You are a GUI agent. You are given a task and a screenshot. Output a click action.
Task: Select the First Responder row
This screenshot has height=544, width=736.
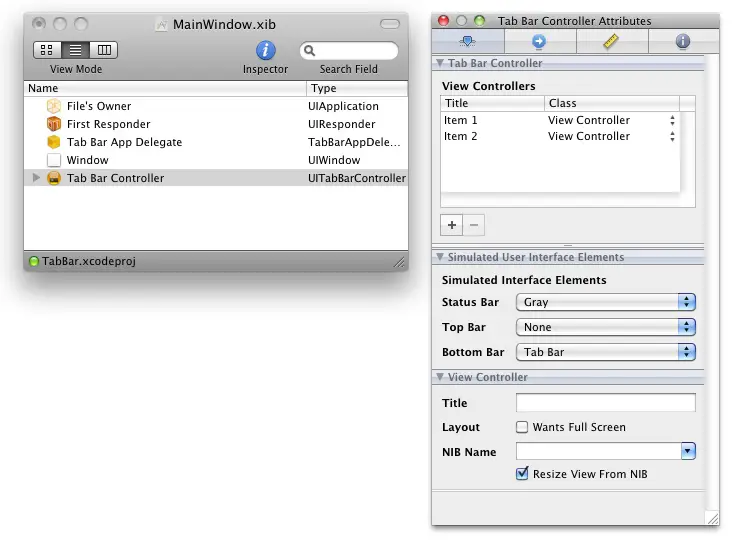pyautogui.click(x=216, y=124)
